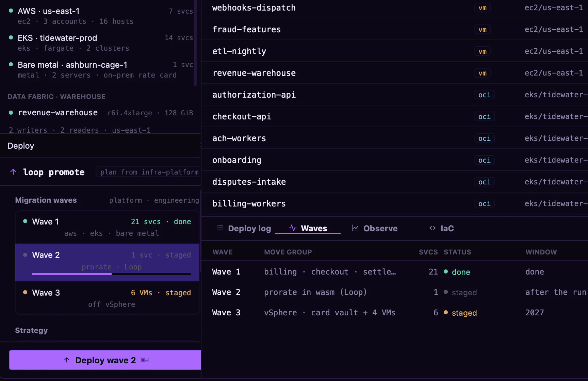Click the status dot beside revenue-warehouse in sidebar
588x381 pixels.
click(11, 113)
